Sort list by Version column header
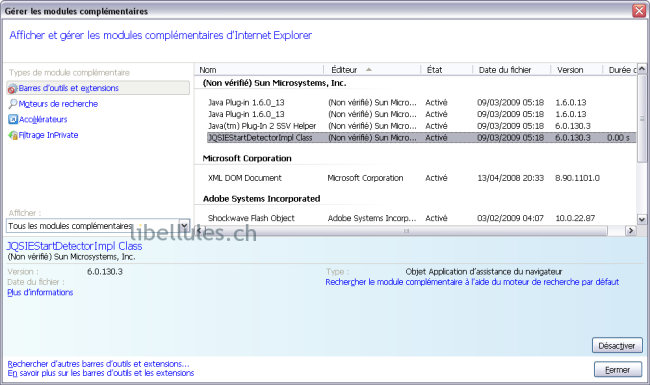Viewport: 650px width, 385px height. (576, 70)
